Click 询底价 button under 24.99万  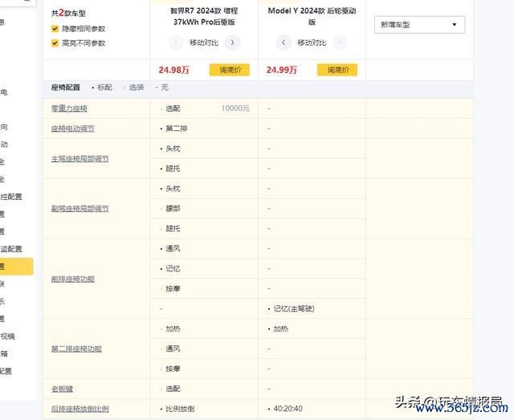click(337, 70)
